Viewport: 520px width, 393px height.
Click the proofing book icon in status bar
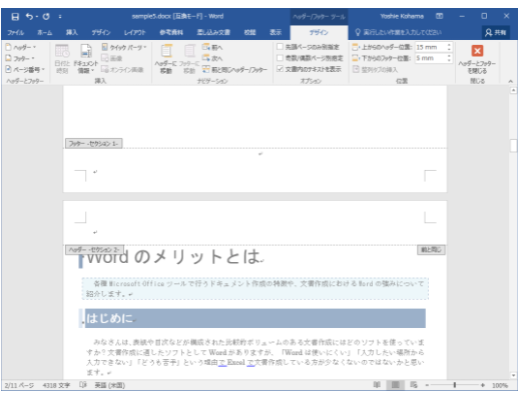(83, 385)
